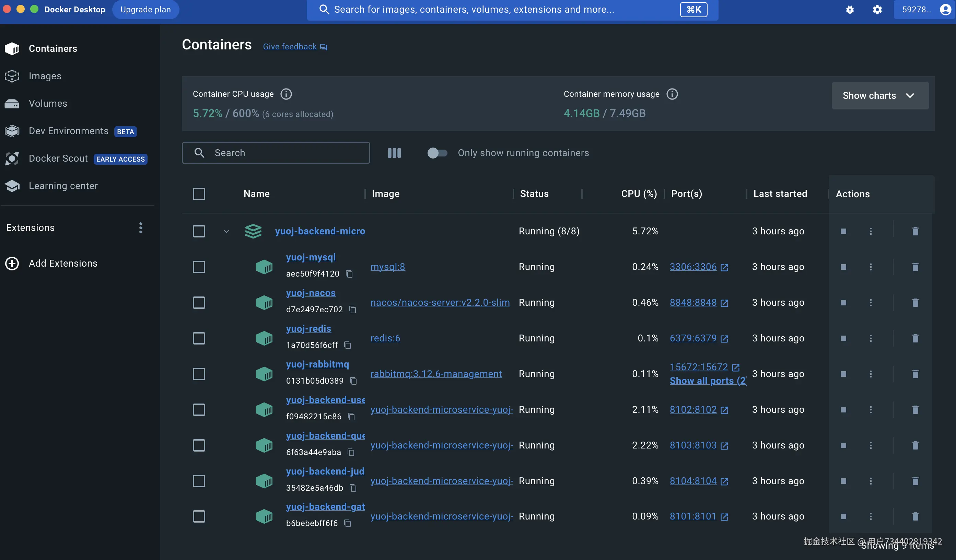
Task: Open the troubleshoot bug icon
Action: tap(850, 10)
